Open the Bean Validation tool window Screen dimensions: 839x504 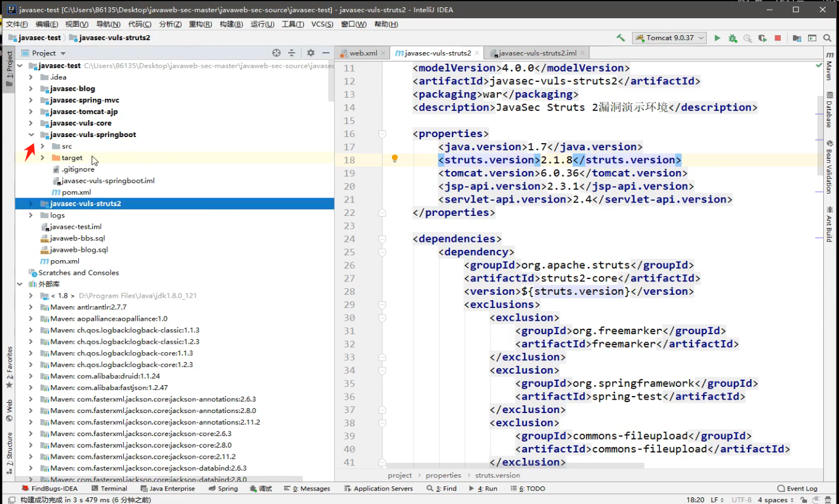(829, 167)
